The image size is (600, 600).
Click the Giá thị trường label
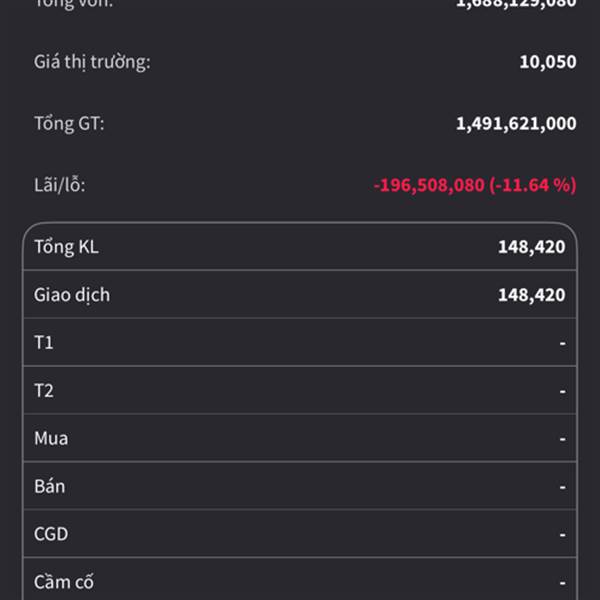(x=92, y=62)
